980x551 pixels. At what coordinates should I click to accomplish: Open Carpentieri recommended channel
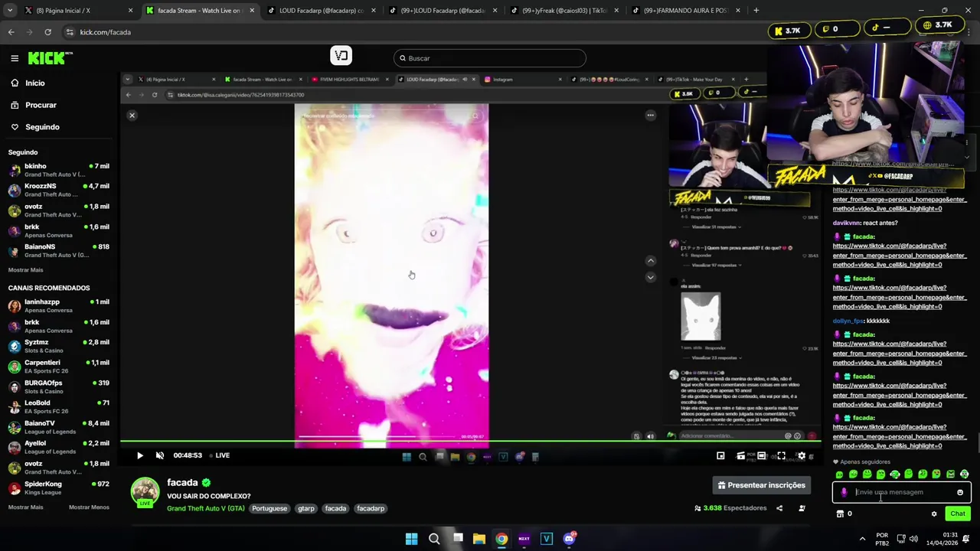coord(58,367)
